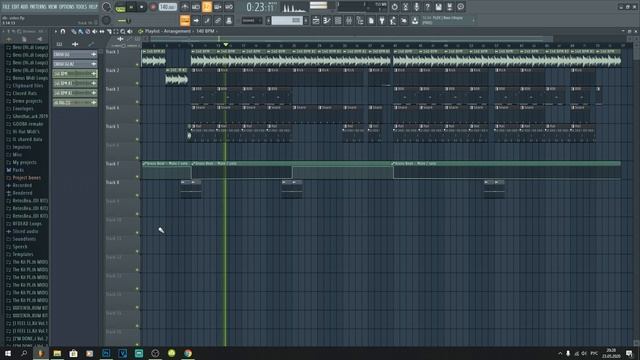Open the snap selector dropdown in toolbar
The image size is (640, 360).
[251, 20]
